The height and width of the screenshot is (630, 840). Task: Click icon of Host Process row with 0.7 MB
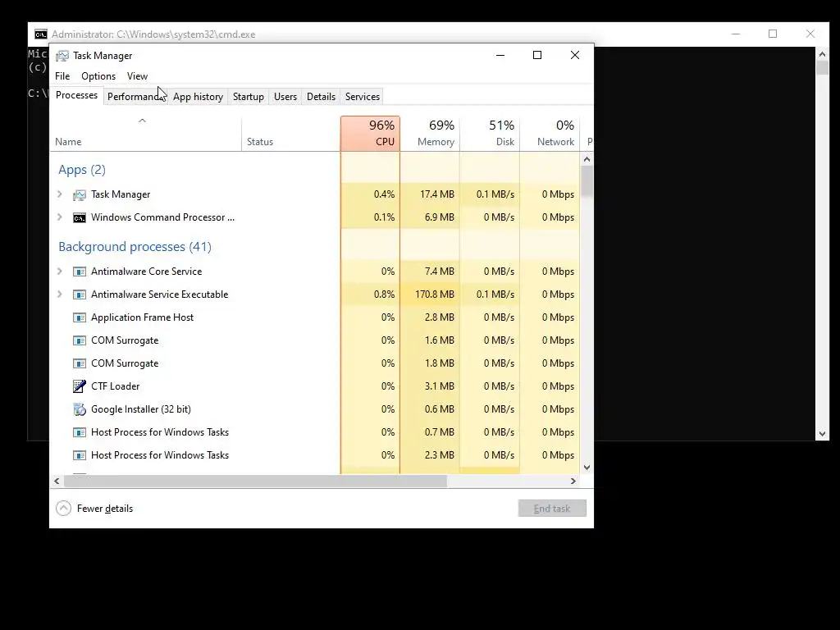click(80, 432)
